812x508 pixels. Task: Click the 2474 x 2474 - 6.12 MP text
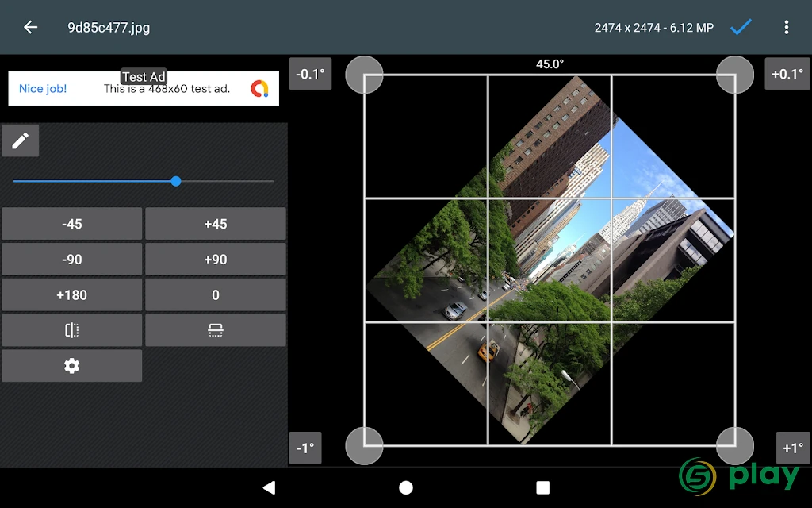(x=654, y=28)
